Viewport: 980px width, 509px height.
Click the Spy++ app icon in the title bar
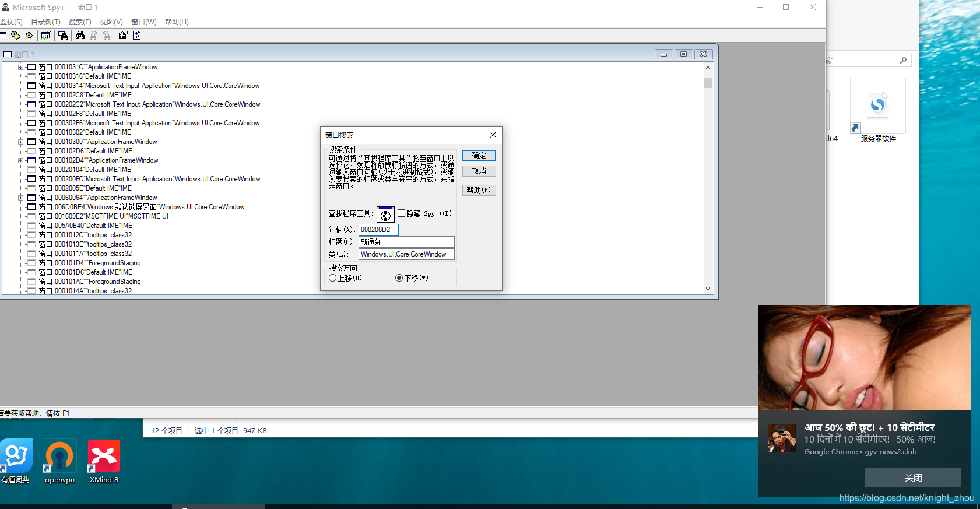[5, 8]
